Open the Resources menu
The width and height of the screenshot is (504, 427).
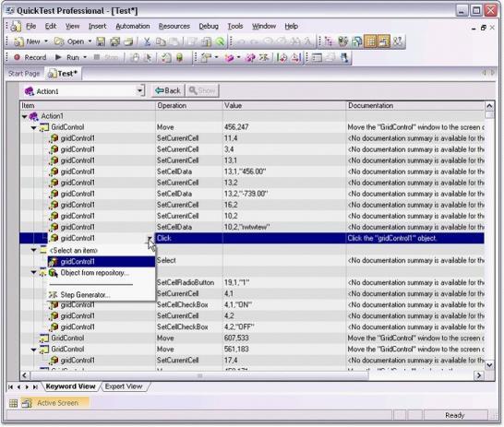click(174, 26)
